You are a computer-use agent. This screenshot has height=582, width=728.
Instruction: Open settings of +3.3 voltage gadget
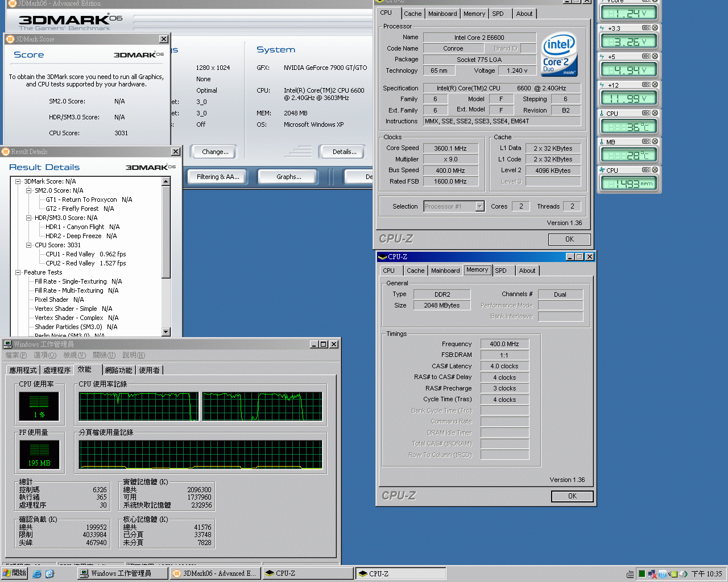tap(646, 28)
